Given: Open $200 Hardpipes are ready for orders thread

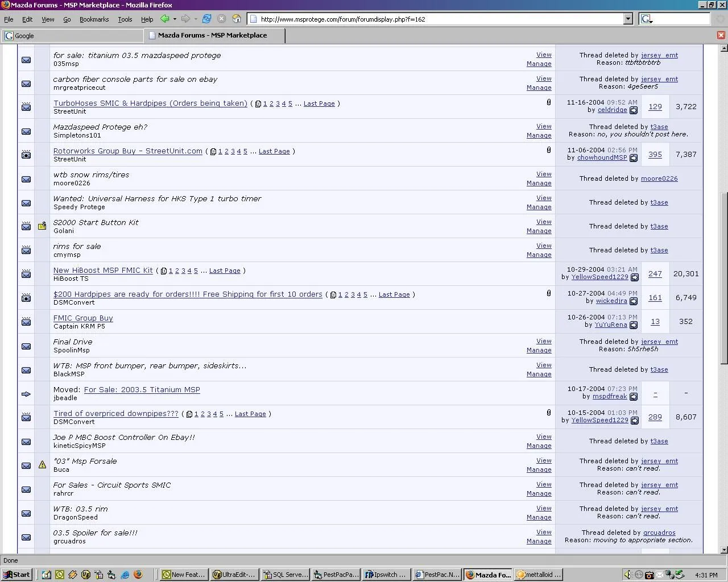Looking at the screenshot, I should click(188, 294).
